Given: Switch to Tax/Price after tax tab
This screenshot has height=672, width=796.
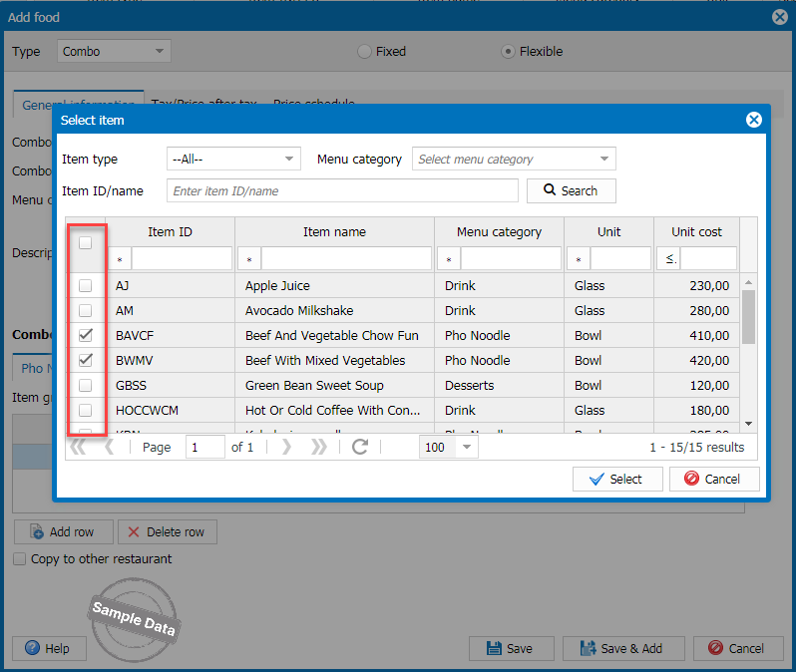Looking at the screenshot, I should (x=203, y=104).
